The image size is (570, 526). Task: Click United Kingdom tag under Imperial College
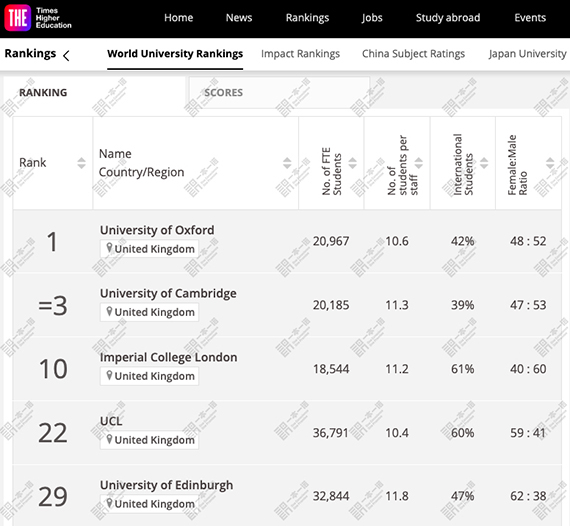149,376
